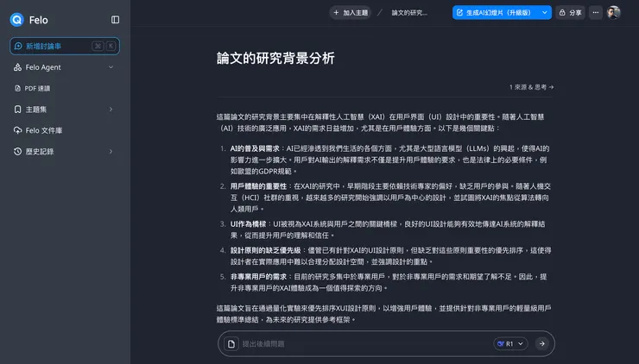639x364 pixels.
Task: Click the ⌘ shortcut key badge
Action: (x=98, y=46)
